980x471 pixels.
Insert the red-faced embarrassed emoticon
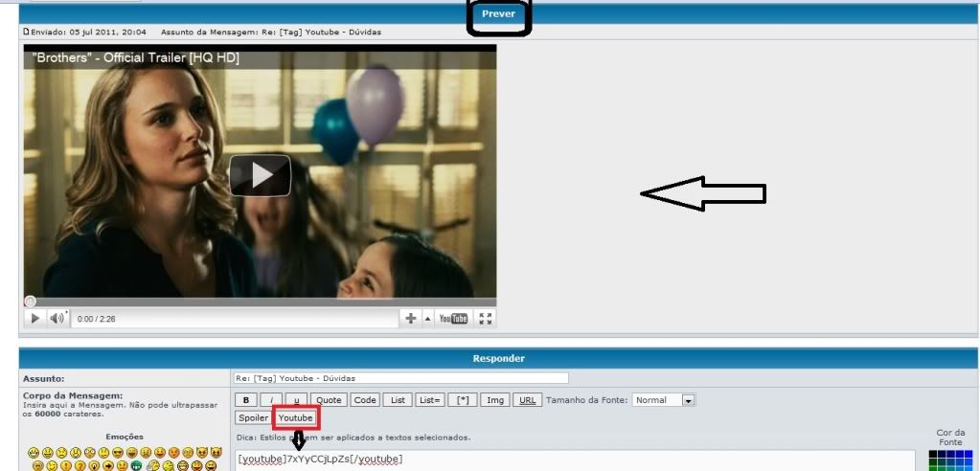(x=173, y=452)
